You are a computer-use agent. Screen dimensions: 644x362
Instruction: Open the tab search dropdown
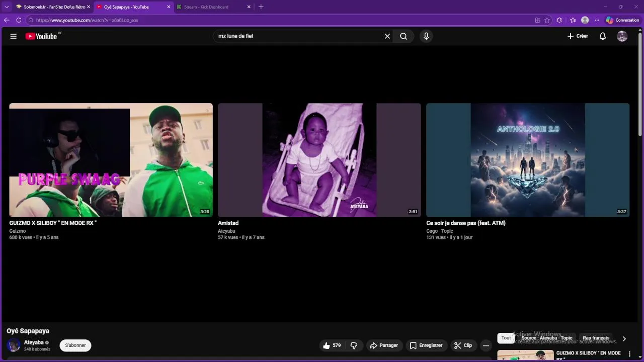point(7,7)
